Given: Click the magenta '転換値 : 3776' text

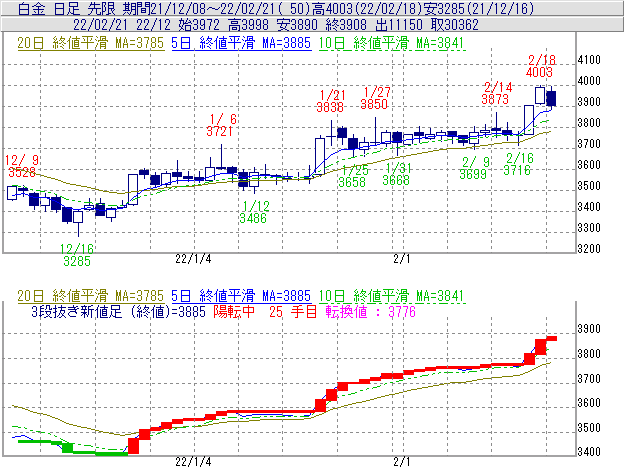Looking at the screenshot, I should click(x=371, y=311).
